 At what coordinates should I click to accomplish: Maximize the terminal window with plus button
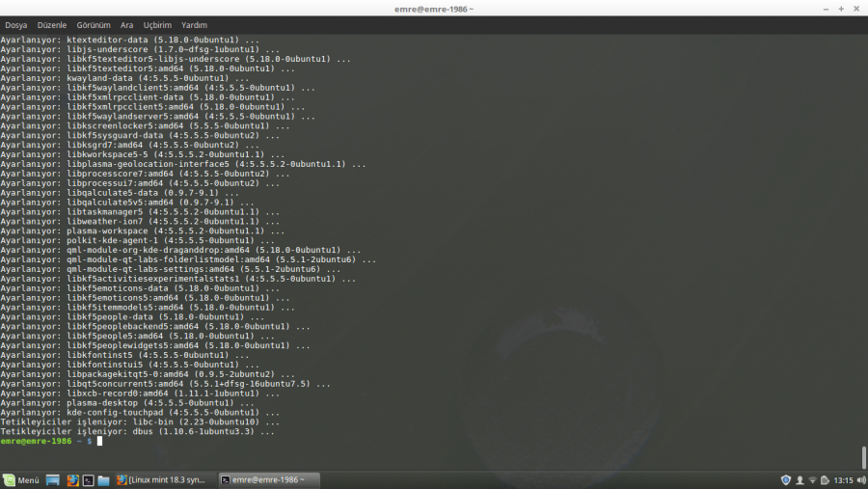(841, 9)
